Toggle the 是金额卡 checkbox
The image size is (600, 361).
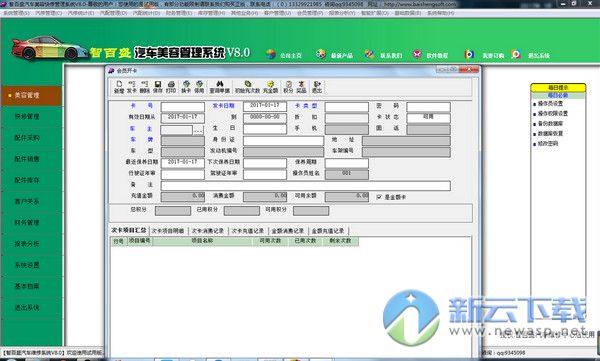coord(379,197)
